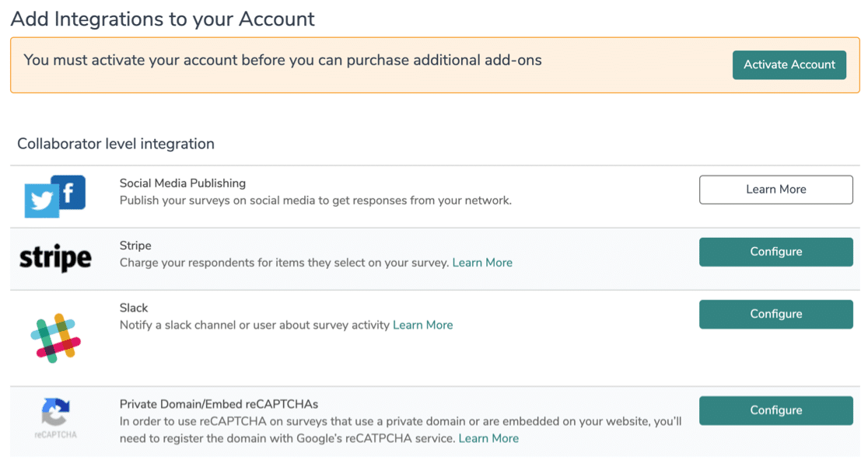Click the Private Domain/Embed reCAPTCHAs title

[219, 404]
